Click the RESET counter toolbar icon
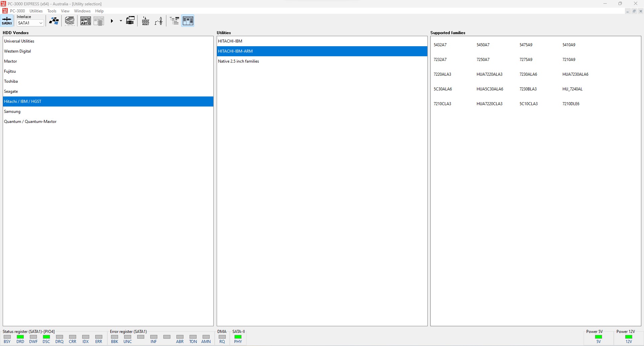Image resolution: width=644 pixels, height=346 pixels. (146, 21)
